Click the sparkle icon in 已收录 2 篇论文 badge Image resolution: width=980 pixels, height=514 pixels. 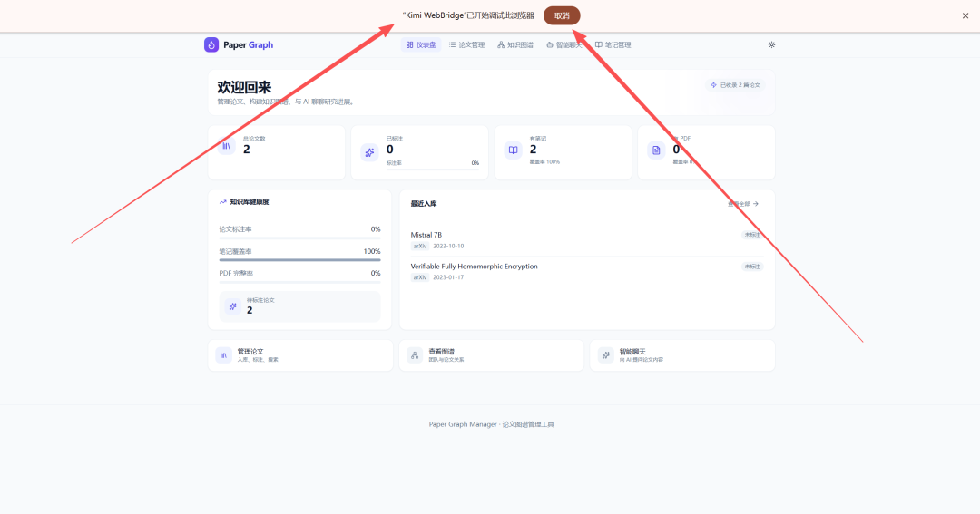[x=713, y=85]
